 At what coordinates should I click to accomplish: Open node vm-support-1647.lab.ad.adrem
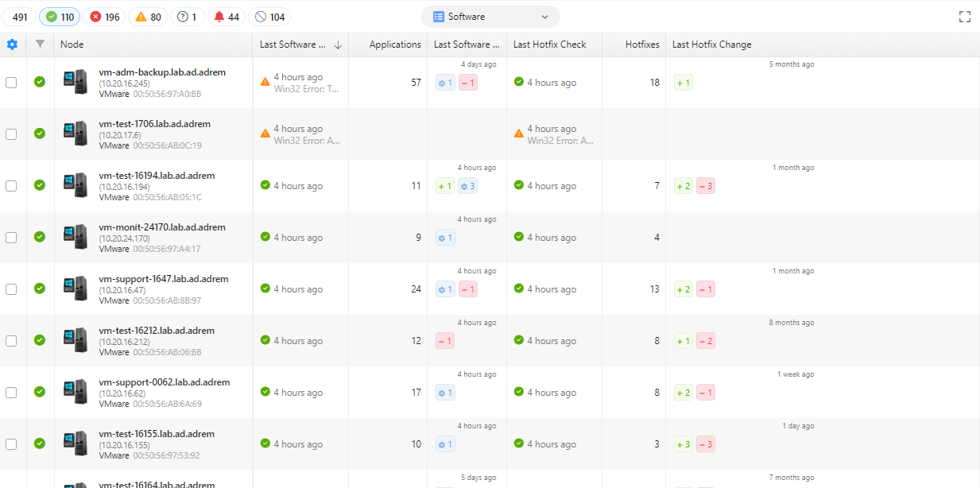(164, 279)
